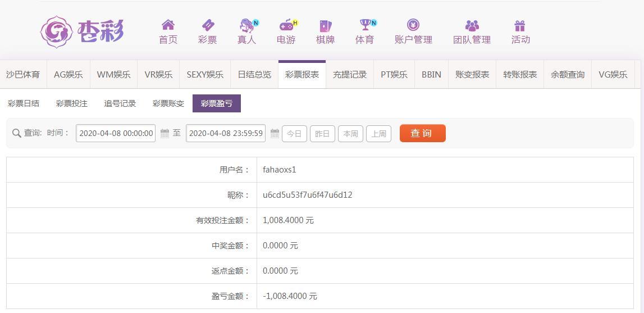644x313 pixels.
Task: Switch to the 账变报表 tab
Action: (x=472, y=74)
